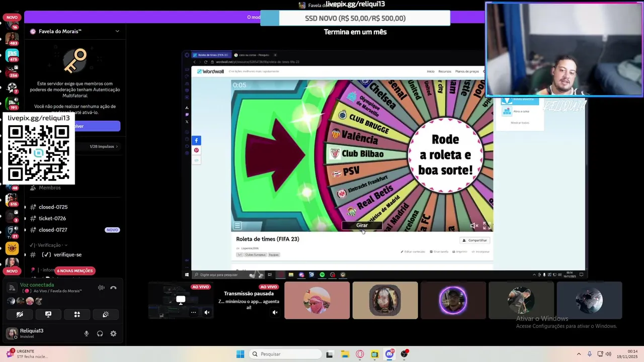The image size is (644, 362).
Task: Open Discord user settings gear
Action: [113, 333]
